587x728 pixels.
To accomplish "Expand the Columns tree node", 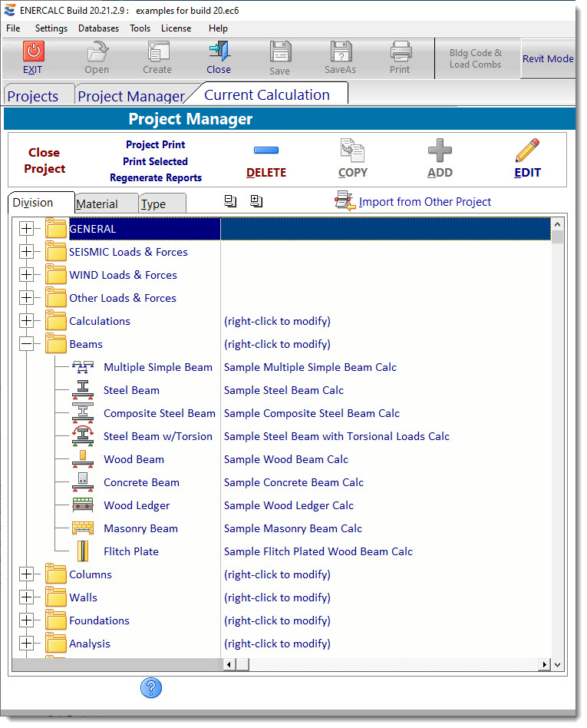I will pyautogui.click(x=27, y=574).
